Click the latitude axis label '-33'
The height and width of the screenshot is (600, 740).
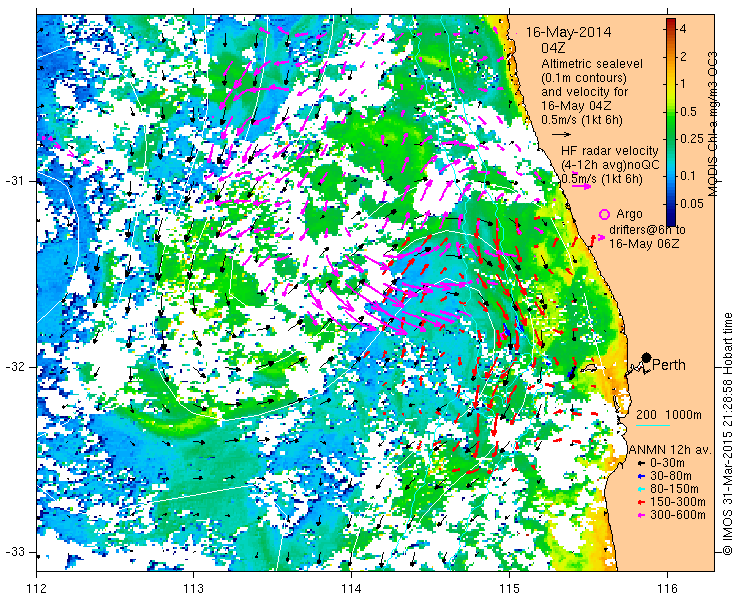click(x=14, y=551)
